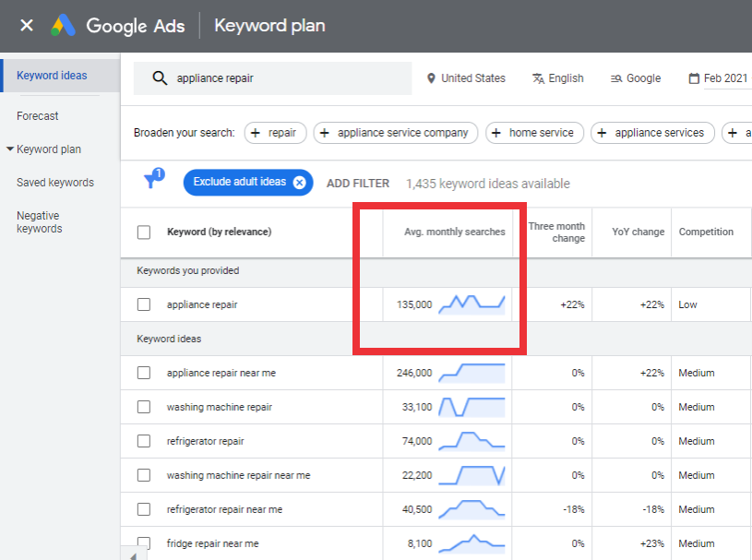The width and height of the screenshot is (752, 560).
Task: Check the appliance repair keyword checkbox
Action: pyautogui.click(x=144, y=304)
